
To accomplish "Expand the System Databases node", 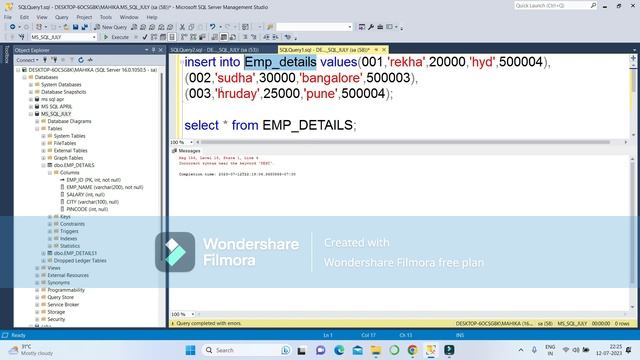I will pyautogui.click(x=31, y=84).
